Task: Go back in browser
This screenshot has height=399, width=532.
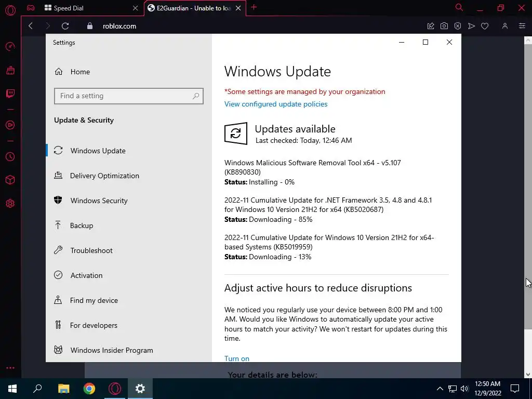Action: pos(31,26)
